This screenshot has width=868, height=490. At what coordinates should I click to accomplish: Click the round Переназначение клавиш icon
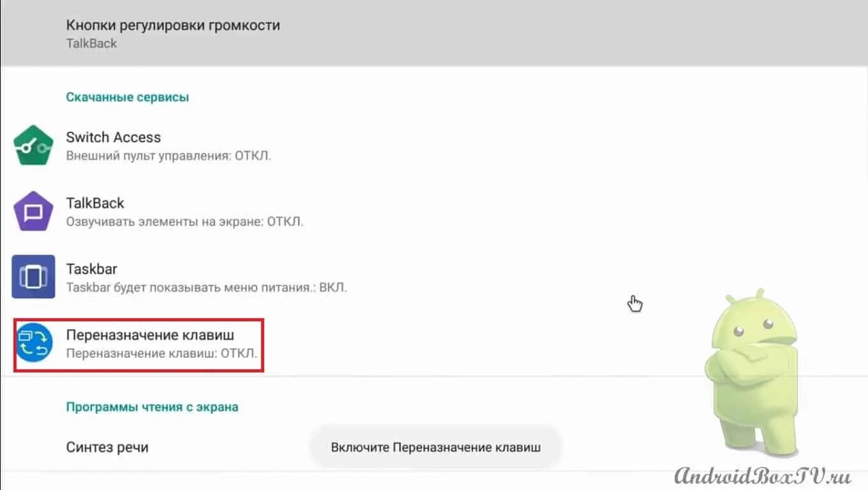tap(33, 343)
